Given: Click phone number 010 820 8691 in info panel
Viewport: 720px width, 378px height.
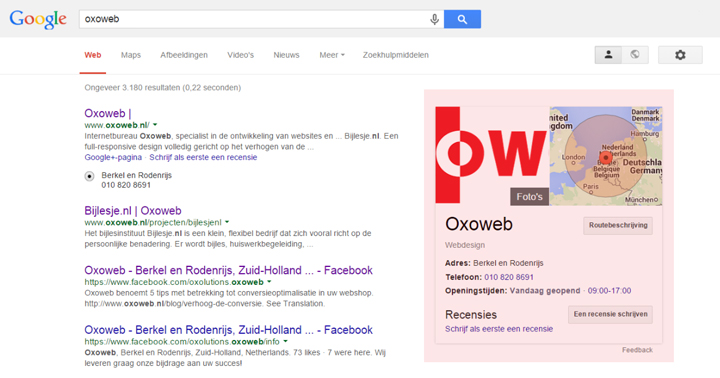Looking at the screenshot, I should tap(509, 277).
